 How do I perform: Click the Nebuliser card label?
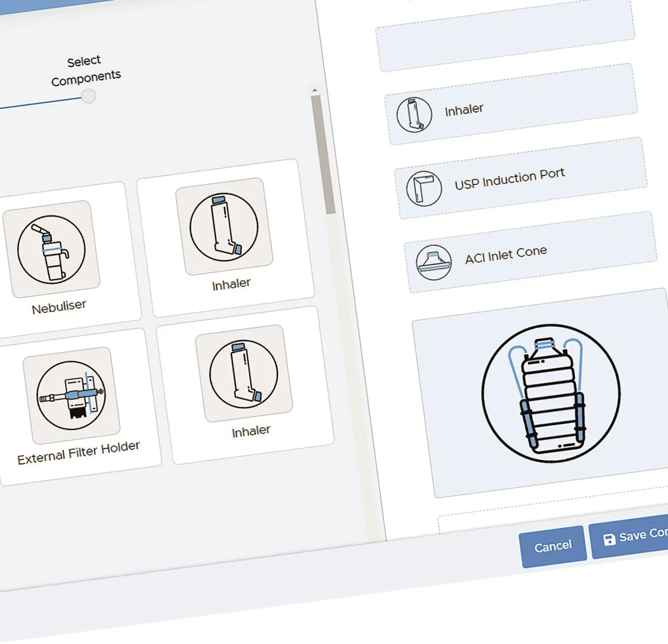point(59,307)
